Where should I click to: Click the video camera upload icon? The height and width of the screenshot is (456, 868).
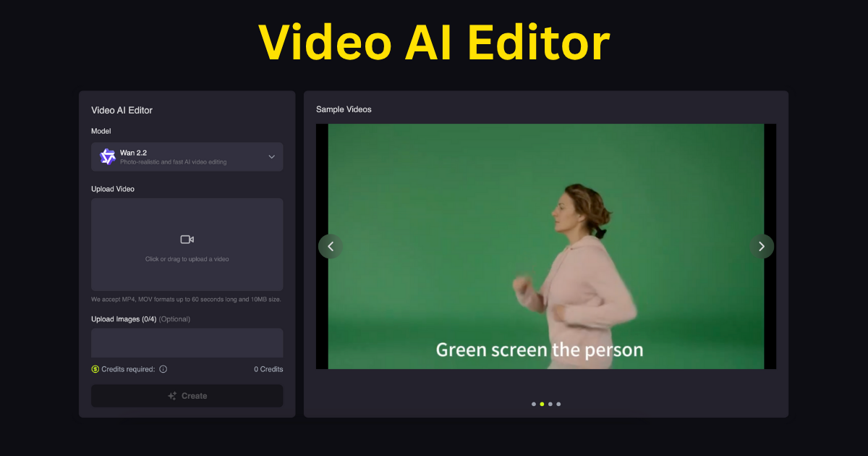(187, 240)
